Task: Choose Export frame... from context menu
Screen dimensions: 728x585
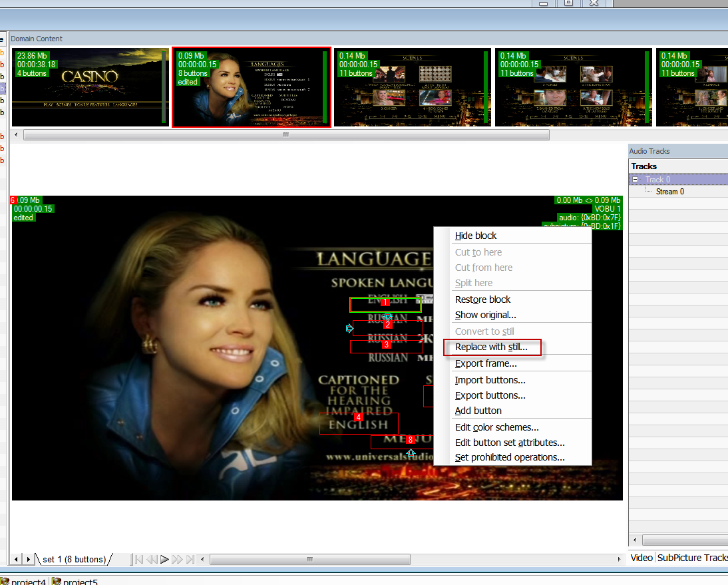Action: coord(486,363)
